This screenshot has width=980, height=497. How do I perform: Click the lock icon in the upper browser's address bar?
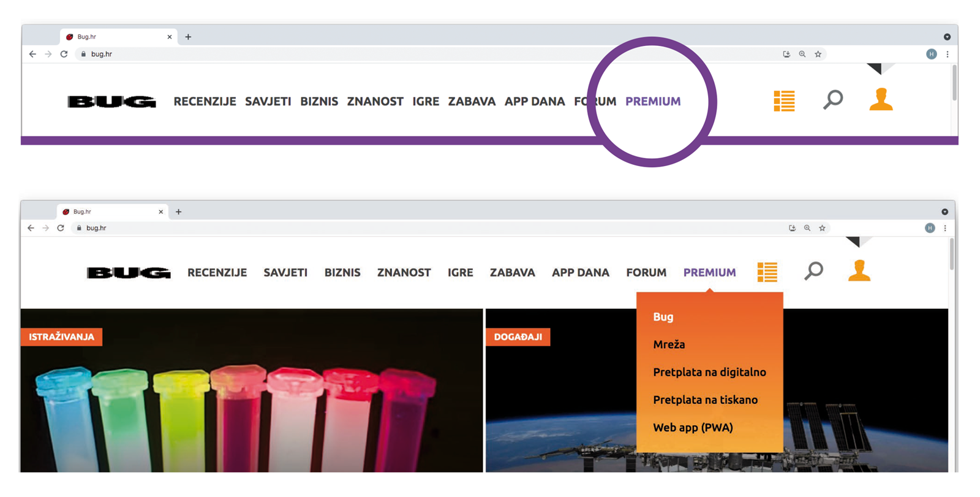click(x=83, y=54)
